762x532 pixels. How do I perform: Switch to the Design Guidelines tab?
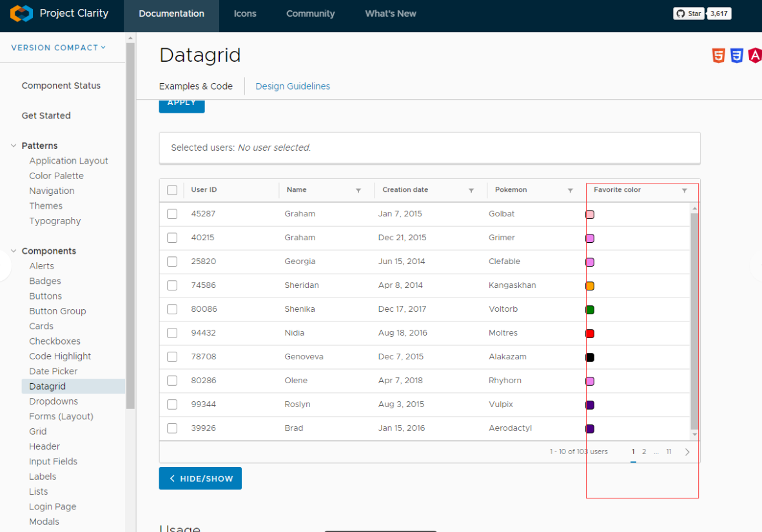tap(293, 86)
